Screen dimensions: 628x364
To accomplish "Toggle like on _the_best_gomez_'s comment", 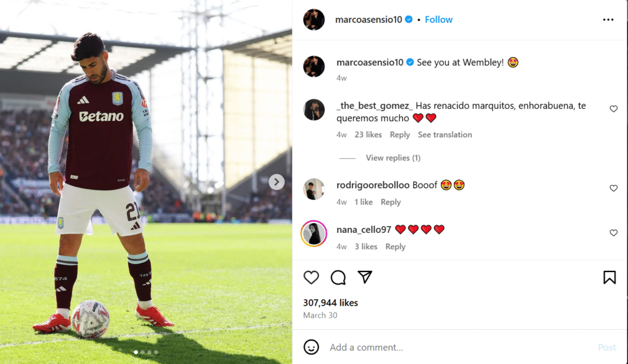I will click(613, 108).
